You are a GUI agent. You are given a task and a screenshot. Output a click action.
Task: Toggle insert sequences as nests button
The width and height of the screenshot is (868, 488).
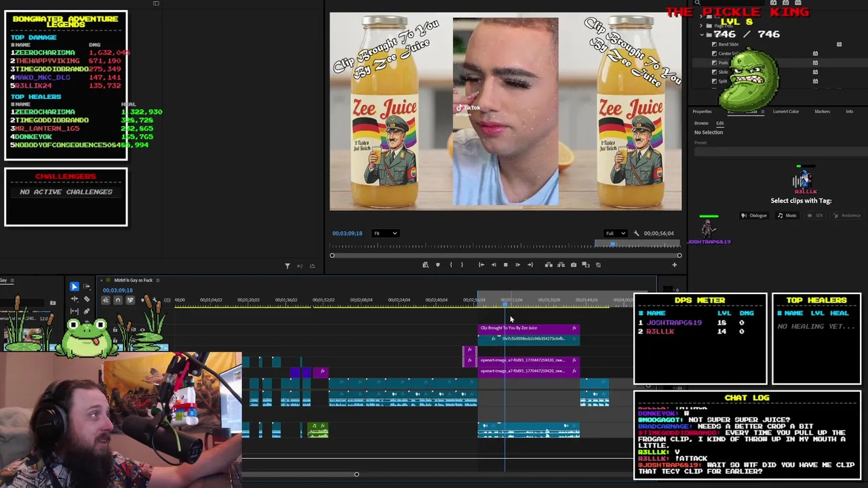(105, 300)
